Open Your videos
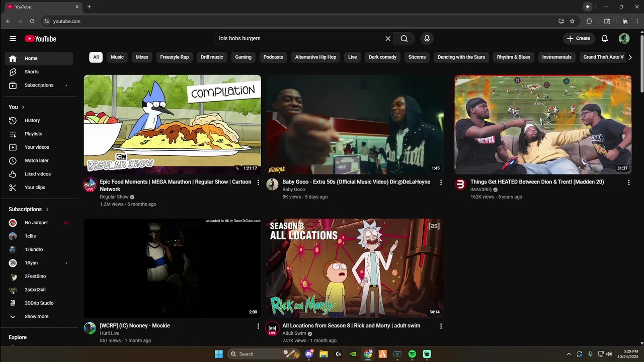The image size is (644, 362). (39, 147)
